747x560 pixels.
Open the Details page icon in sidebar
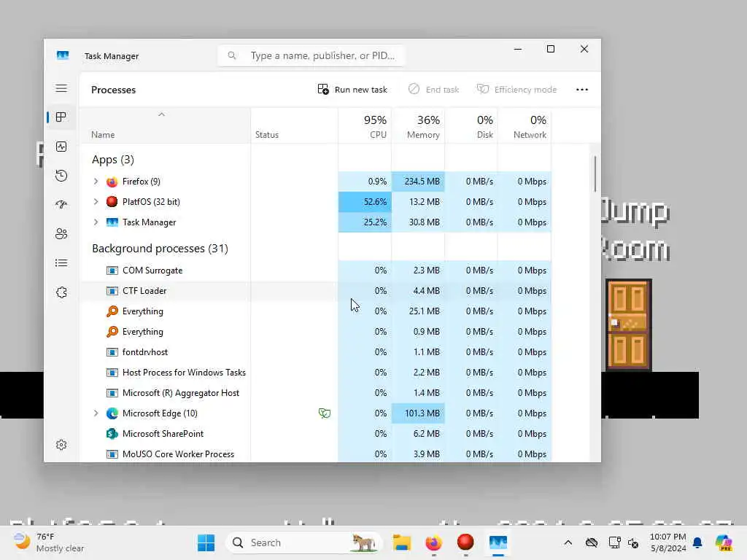61,262
